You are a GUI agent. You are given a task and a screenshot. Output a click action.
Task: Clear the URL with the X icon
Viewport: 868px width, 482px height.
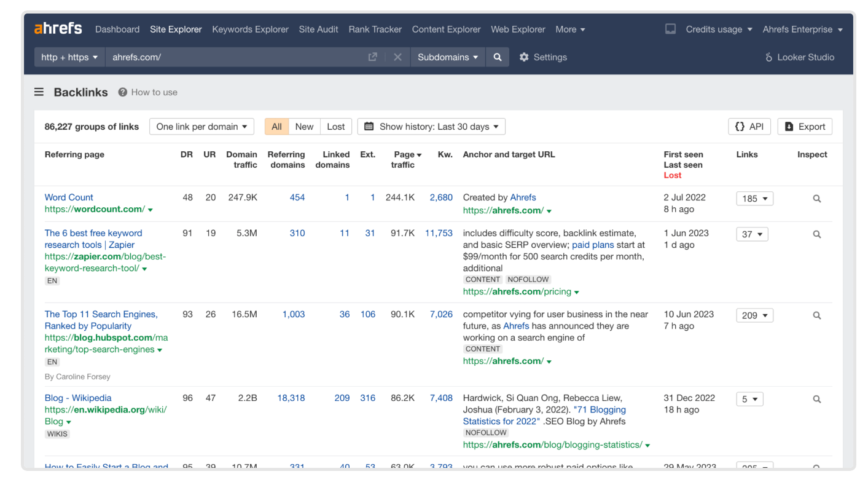tap(397, 57)
